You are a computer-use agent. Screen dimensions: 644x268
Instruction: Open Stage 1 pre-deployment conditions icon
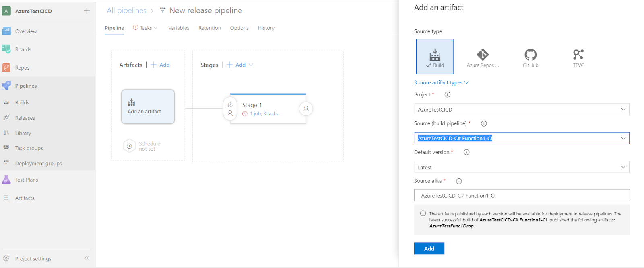coord(230,109)
